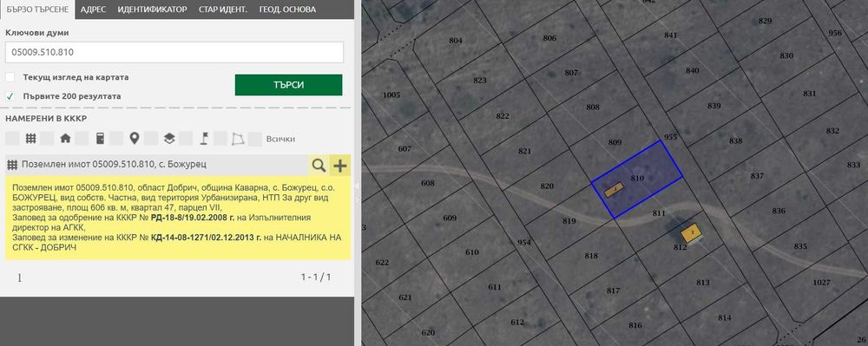Go to results page 1
Viewport: 868px width, 346px height.
point(19,277)
